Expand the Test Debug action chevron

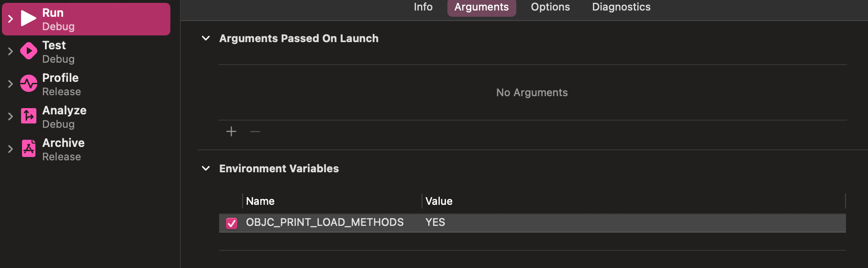click(11, 51)
